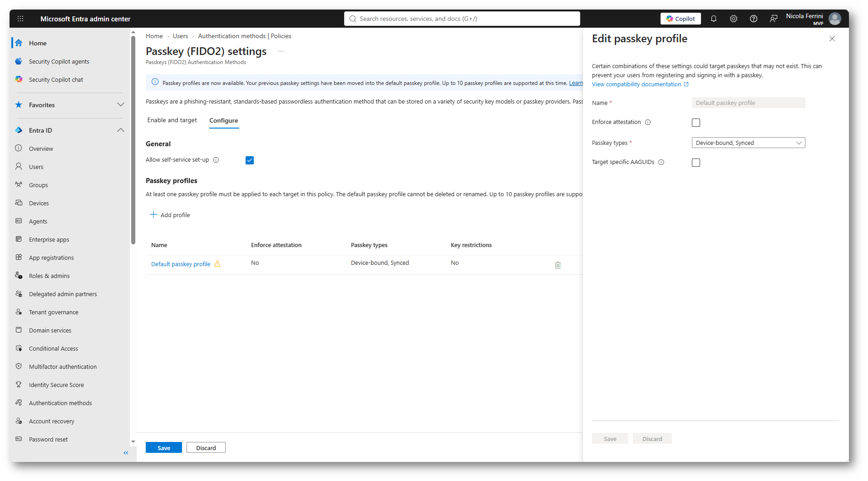This screenshot has width=868, height=481.
Task: Open View compatibility documentation link
Action: 640,84
